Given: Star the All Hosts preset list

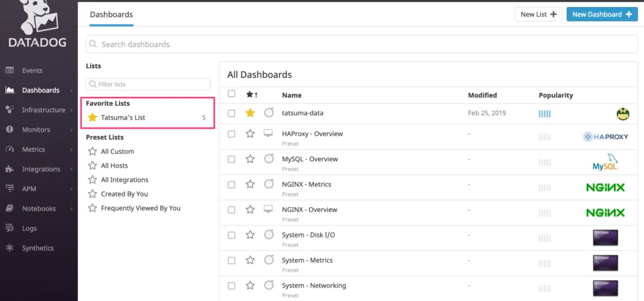Looking at the screenshot, I should click(x=92, y=166).
